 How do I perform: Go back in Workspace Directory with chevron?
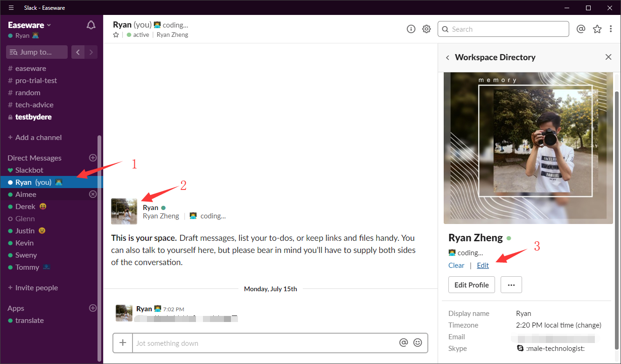pyautogui.click(x=447, y=57)
